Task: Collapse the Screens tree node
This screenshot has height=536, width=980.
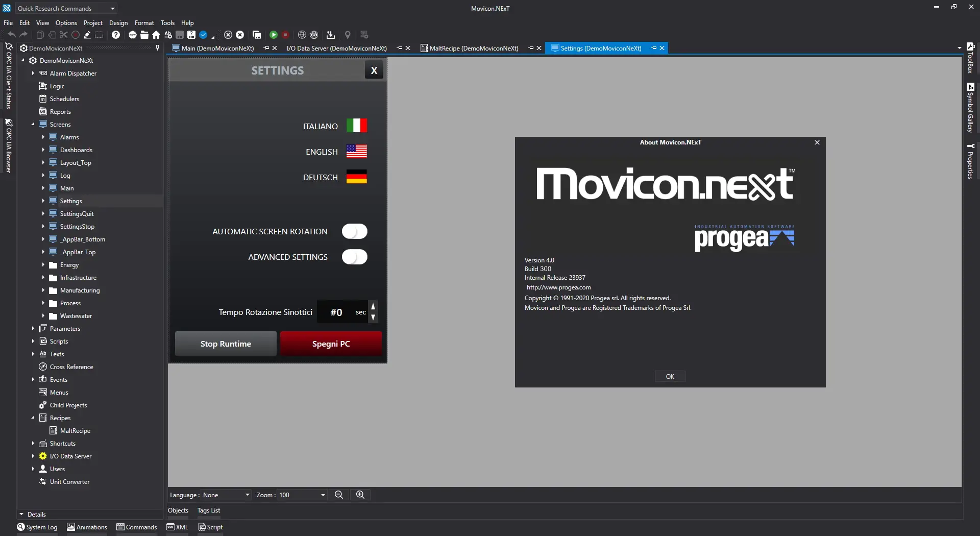Action: pos(33,124)
